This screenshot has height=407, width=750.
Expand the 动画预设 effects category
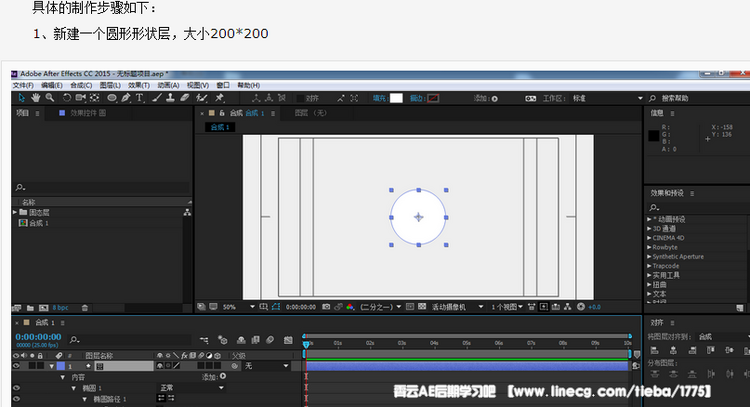tap(649, 219)
